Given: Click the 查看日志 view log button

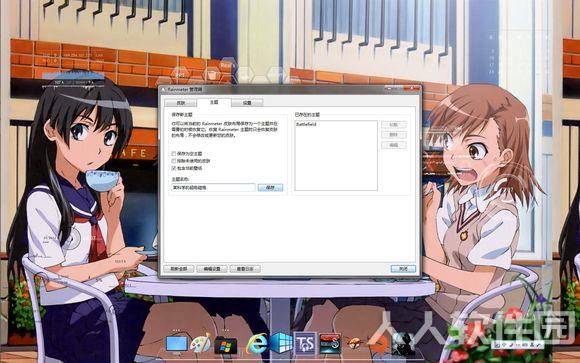Looking at the screenshot, I should (x=245, y=269).
